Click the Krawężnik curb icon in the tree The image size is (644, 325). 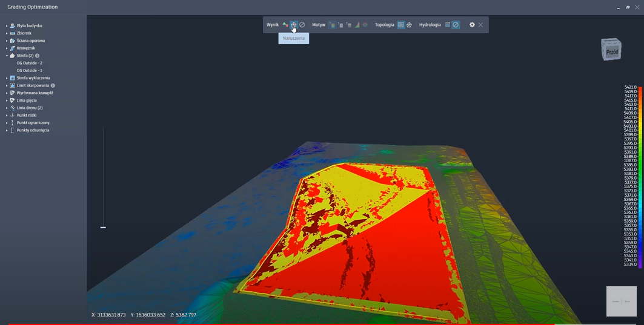(x=12, y=48)
